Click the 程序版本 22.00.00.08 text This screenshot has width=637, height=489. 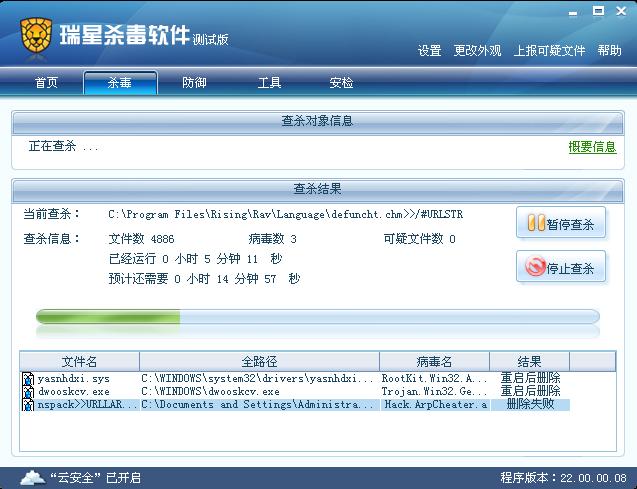(563, 478)
